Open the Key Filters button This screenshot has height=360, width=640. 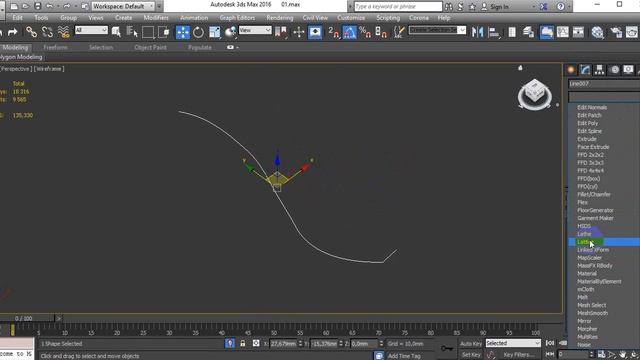pos(518,355)
